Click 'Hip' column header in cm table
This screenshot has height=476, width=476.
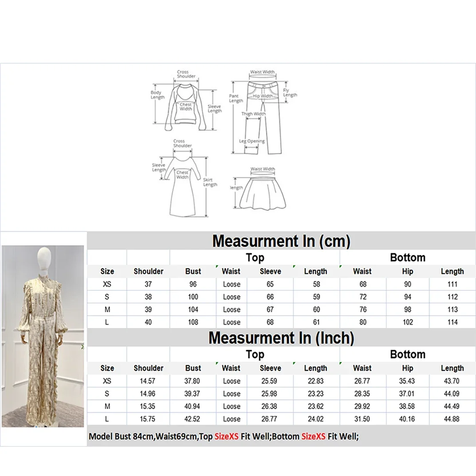tap(407, 271)
